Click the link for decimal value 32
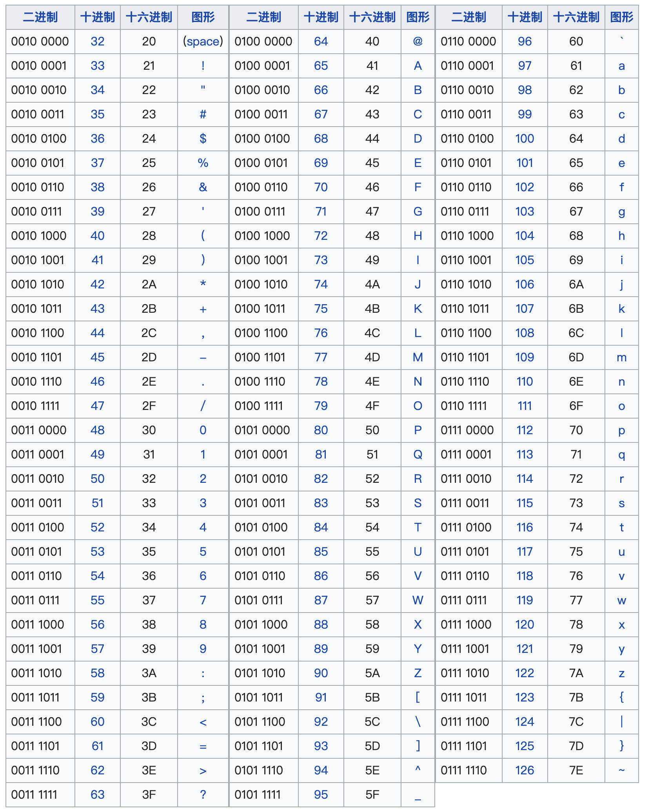This screenshot has width=650, height=812. (97, 41)
